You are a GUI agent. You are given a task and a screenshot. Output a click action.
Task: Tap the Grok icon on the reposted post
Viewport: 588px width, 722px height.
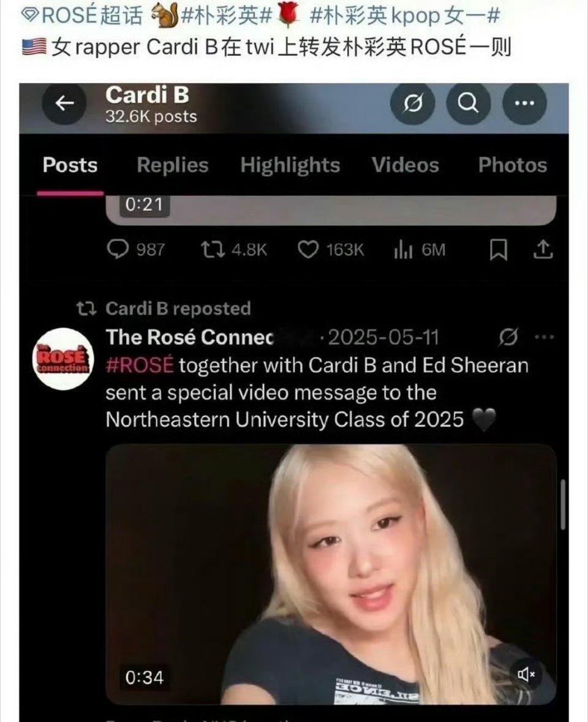click(508, 337)
